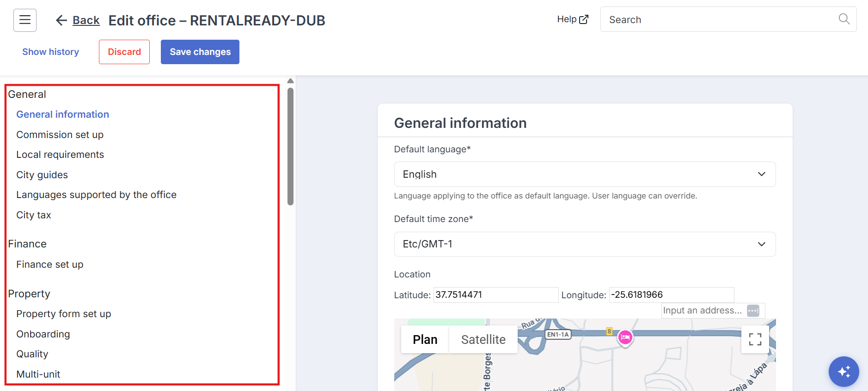Click the pink property marker on map

(625, 338)
